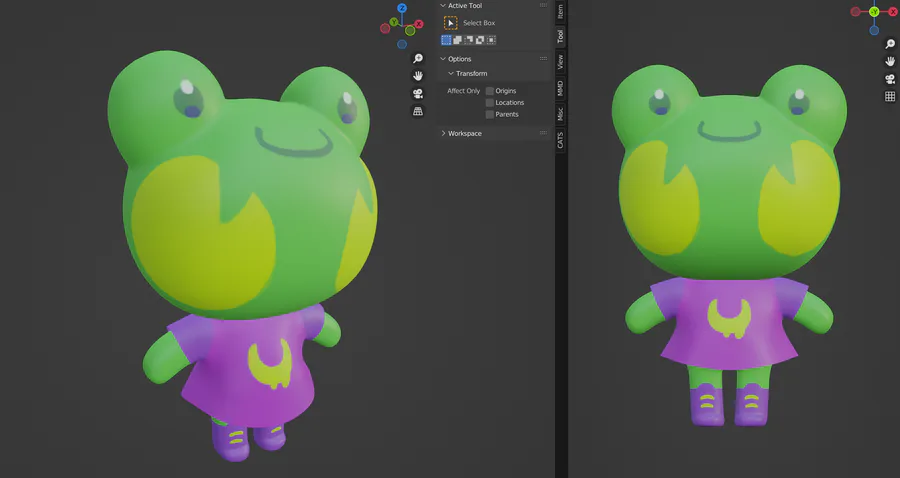900x478 pixels.
Task: Click the negative X circle on right gizmo
Action: click(x=855, y=11)
